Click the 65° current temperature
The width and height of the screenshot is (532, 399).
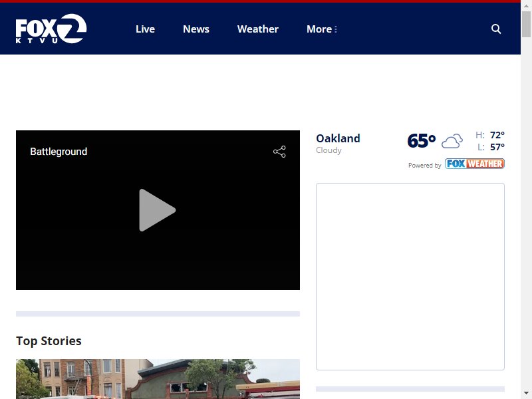point(422,141)
